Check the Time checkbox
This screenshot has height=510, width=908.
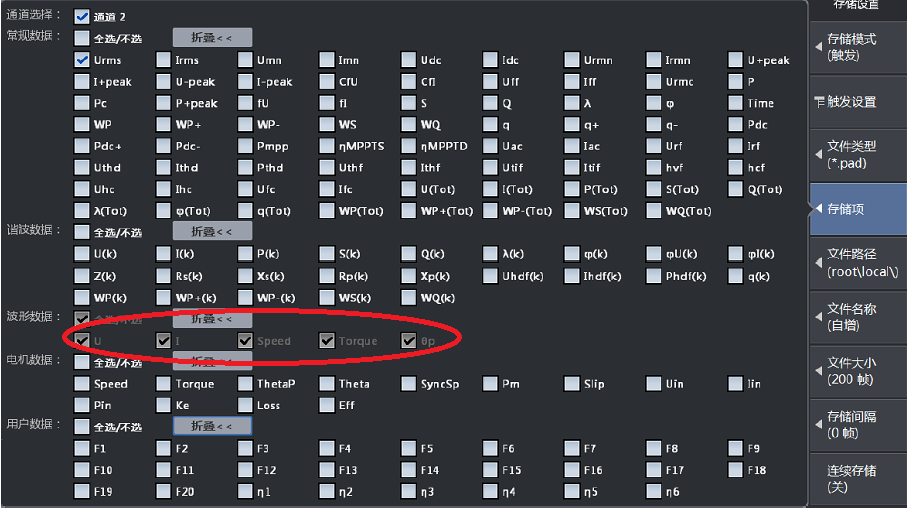coord(735,103)
